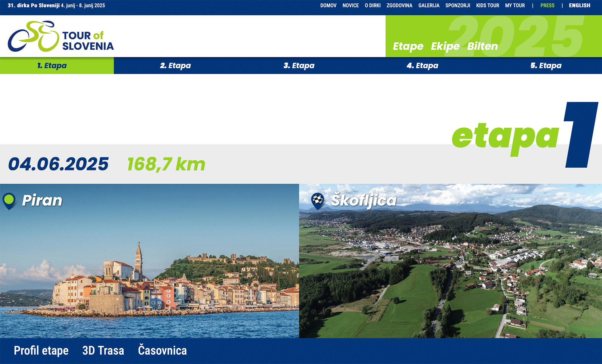Open the Ekipe teams link

(445, 46)
